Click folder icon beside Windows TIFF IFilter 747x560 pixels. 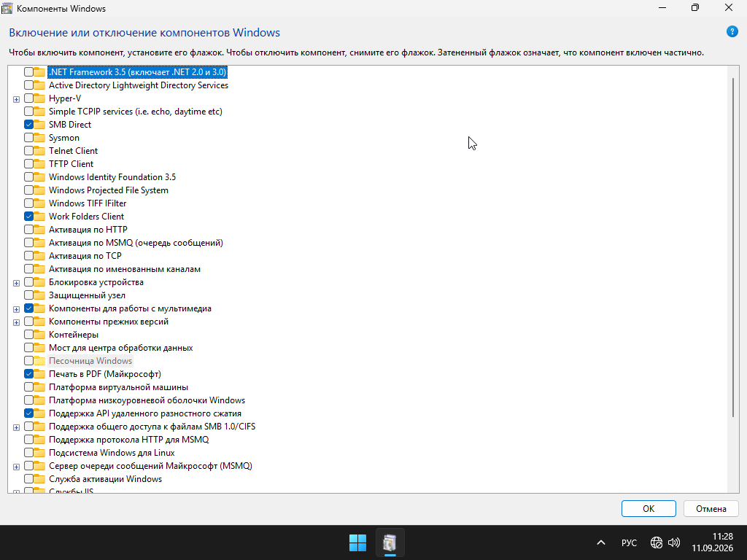39,203
